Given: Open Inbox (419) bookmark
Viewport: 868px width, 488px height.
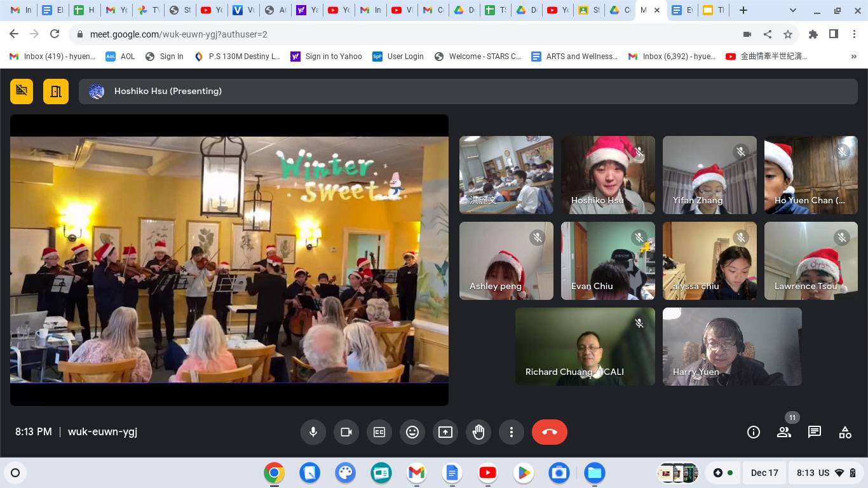Looking at the screenshot, I should 52,57.
